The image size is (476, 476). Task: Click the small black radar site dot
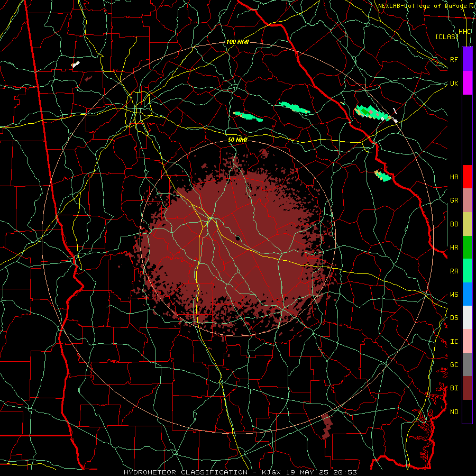pos(238,238)
